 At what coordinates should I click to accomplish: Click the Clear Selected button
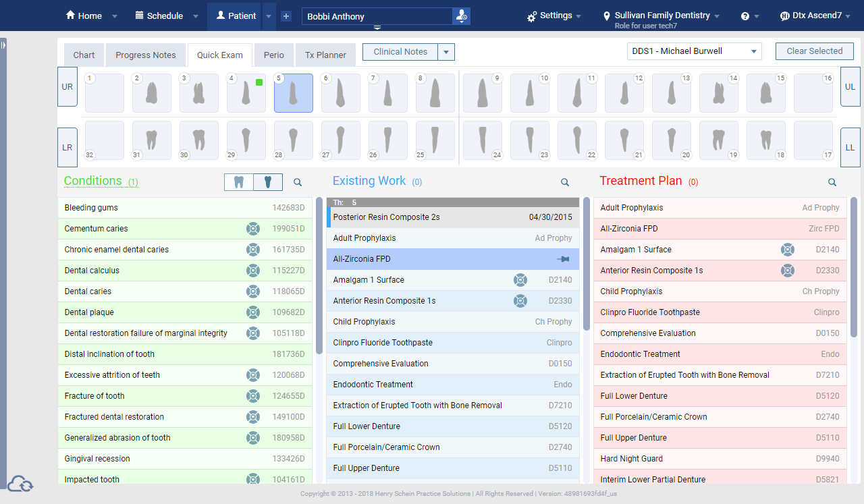tap(814, 51)
